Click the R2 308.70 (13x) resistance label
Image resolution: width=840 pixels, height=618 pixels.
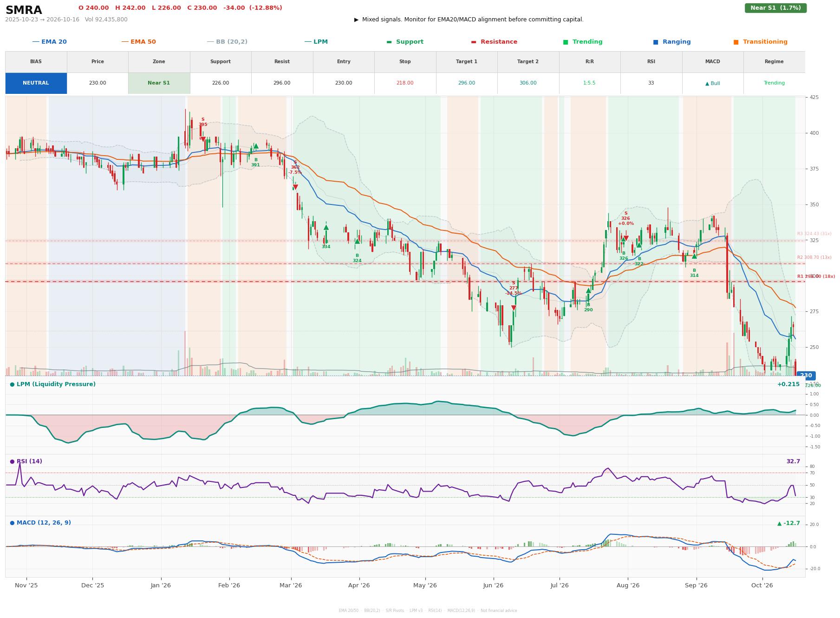point(814,257)
